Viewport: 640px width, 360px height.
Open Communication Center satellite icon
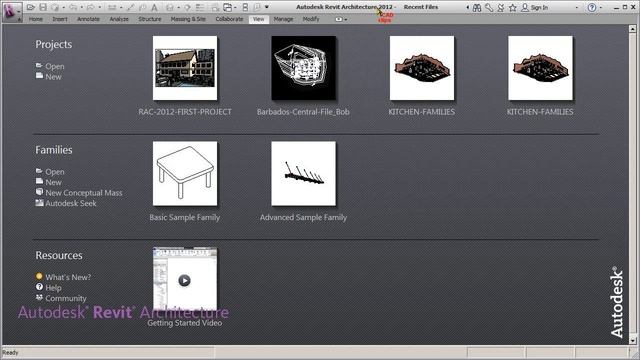pos(501,7)
